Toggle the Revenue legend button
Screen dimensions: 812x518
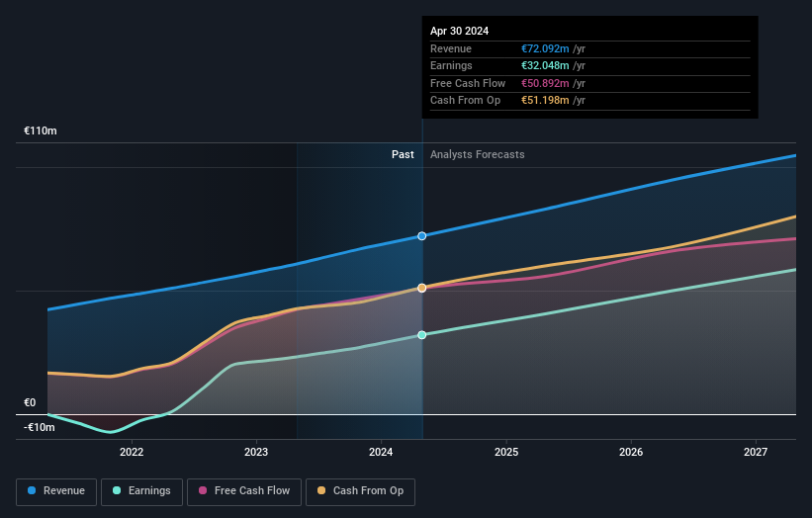56,491
